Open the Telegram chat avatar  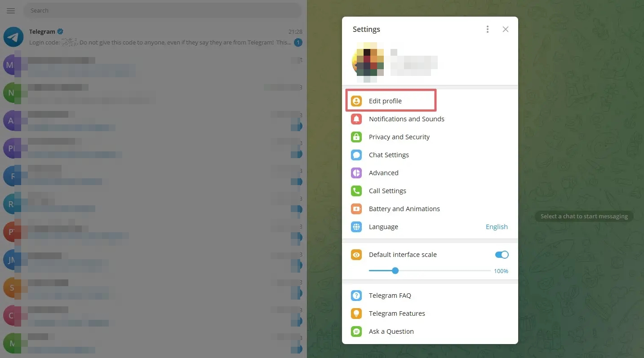click(x=13, y=37)
